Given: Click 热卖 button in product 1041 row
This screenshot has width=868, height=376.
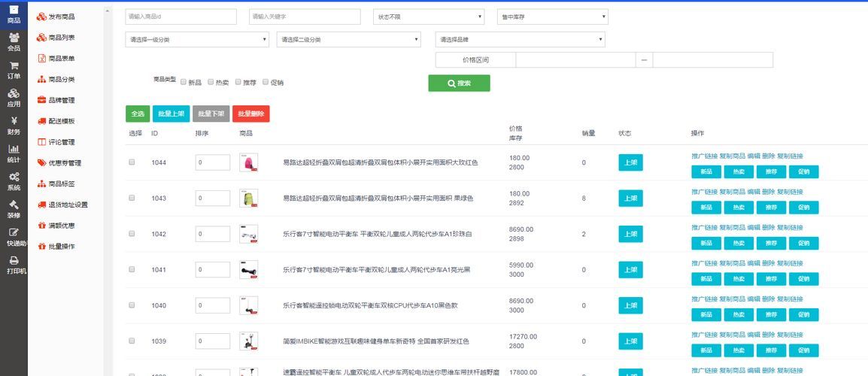Looking at the screenshot, I should (x=739, y=279).
